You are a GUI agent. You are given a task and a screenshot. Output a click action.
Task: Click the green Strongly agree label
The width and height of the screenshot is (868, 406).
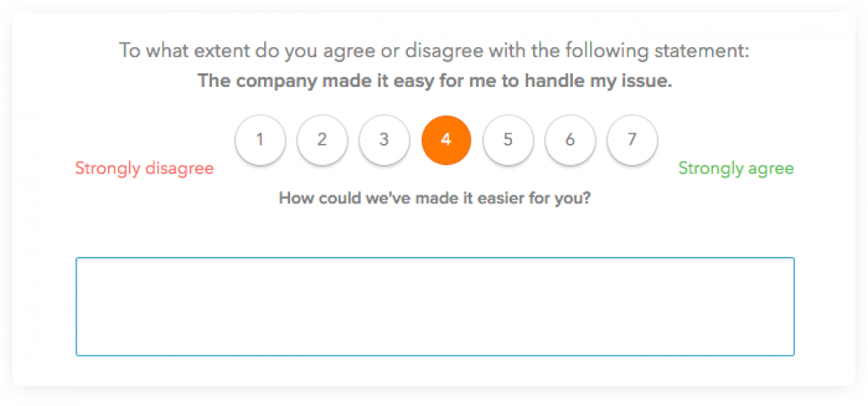pyautogui.click(x=736, y=169)
